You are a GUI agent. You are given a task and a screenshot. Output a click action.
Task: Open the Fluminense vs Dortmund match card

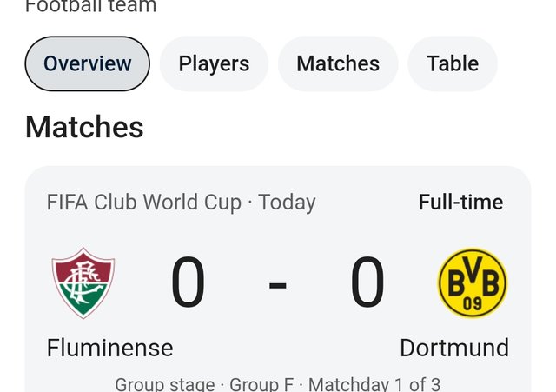278,279
